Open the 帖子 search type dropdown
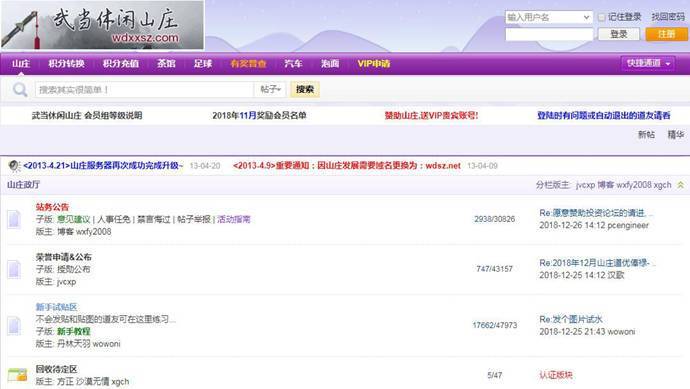This screenshot has width=690, height=389. [x=270, y=89]
